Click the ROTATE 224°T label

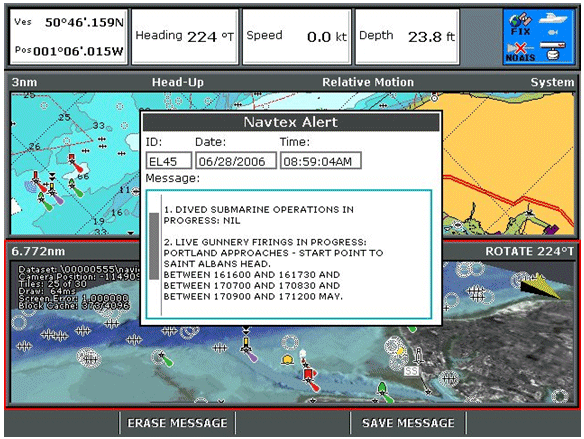(530, 251)
